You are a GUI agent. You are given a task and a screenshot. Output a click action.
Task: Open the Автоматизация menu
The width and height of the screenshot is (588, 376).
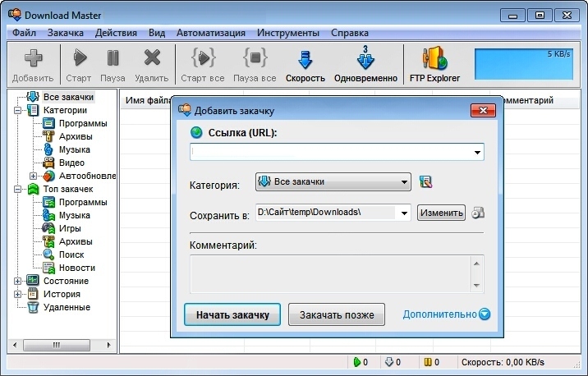pos(210,33)
